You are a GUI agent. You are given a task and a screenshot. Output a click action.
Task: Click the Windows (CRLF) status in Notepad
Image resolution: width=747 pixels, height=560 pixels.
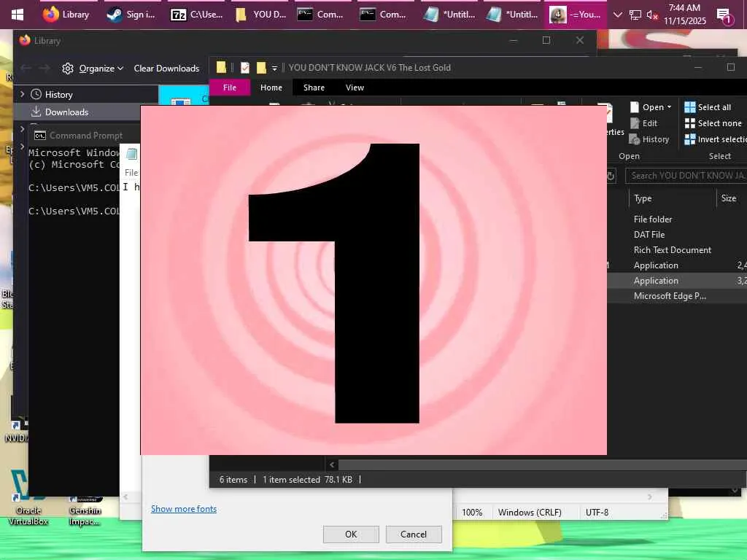pyautogui.click(x=530, y=513)
